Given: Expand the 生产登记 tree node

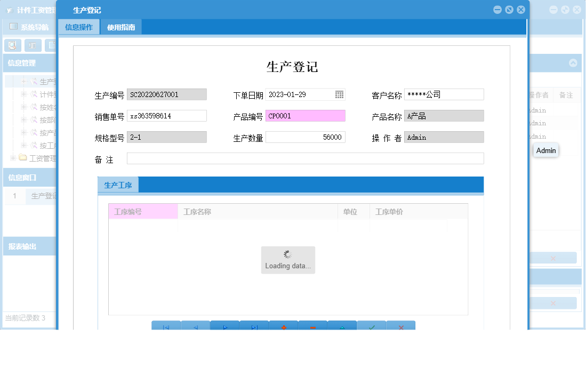Looking at the screenshot, I should pos(24,81).
